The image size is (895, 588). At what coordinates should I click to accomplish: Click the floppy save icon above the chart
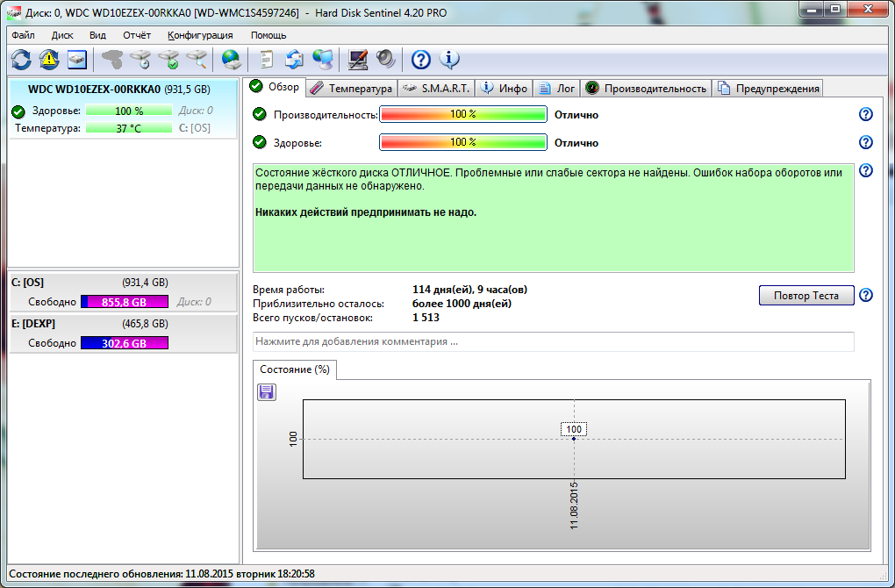[267, 391]
